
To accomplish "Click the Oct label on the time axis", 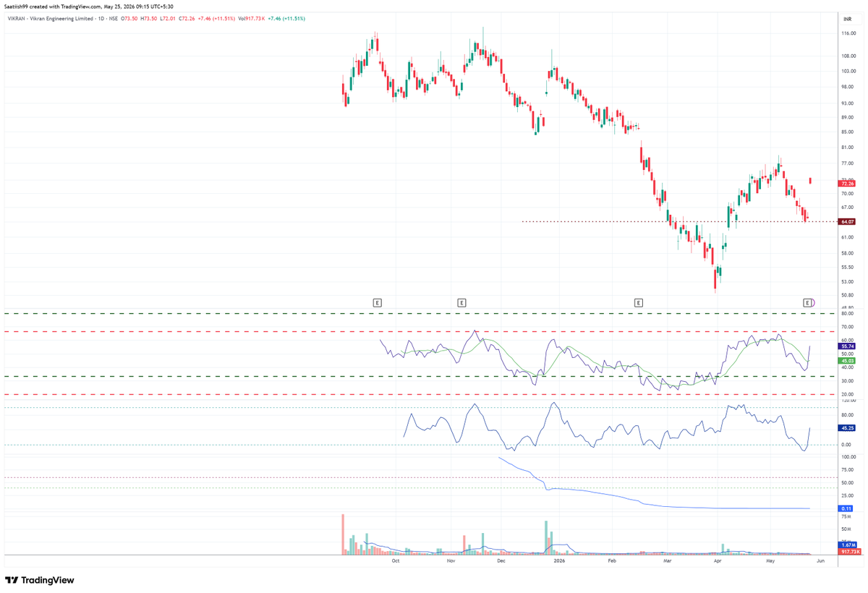I will [395, 560].
